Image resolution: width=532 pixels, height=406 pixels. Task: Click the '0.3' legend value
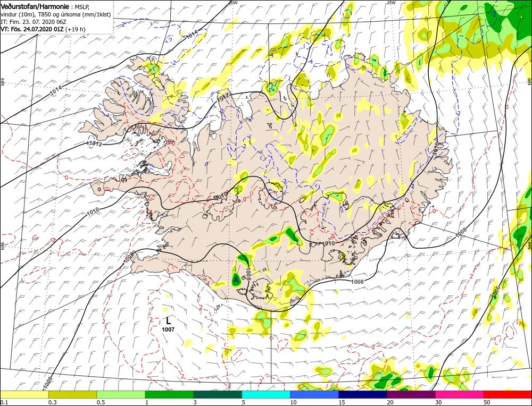click(53, 402)
